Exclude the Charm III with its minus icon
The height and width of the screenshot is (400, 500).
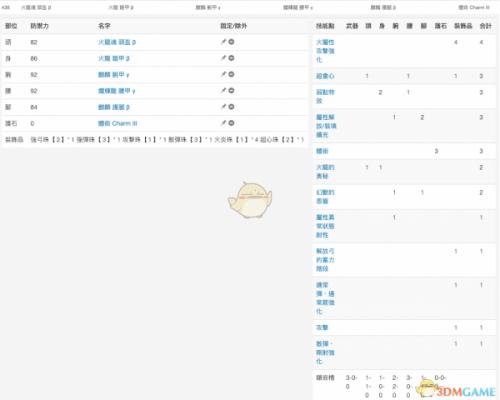tap(231, 123)
